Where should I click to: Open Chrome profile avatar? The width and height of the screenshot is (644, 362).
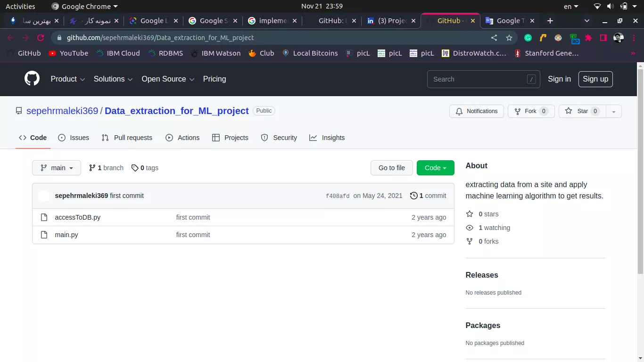click(x=619, y=38)
